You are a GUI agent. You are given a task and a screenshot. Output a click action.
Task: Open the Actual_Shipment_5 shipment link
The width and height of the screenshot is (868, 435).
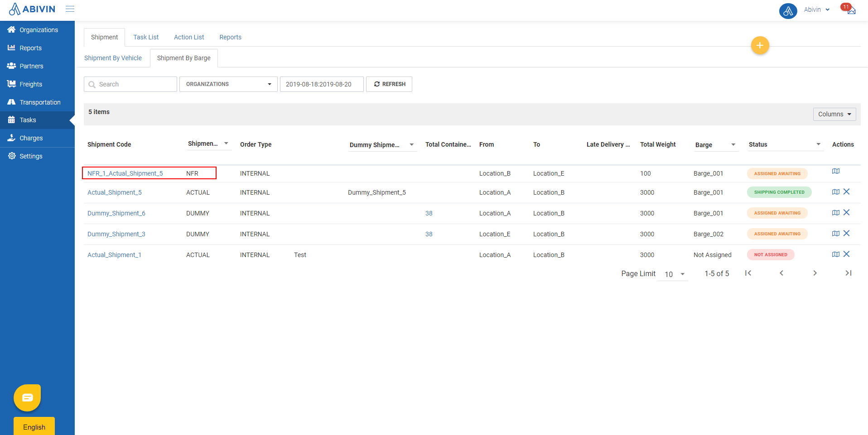pyautogui.click(x=115, y=192)
